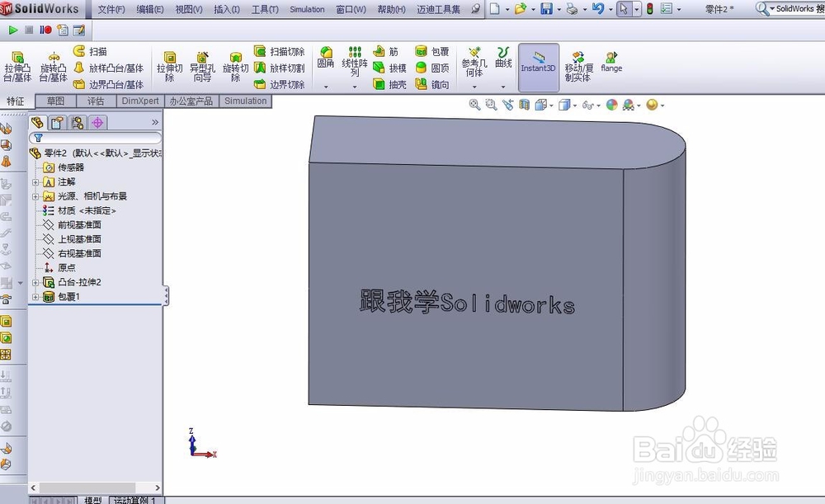Click the edit appearance color sphere icon
This screenshot has height=504, width=825.
[611, 105]
